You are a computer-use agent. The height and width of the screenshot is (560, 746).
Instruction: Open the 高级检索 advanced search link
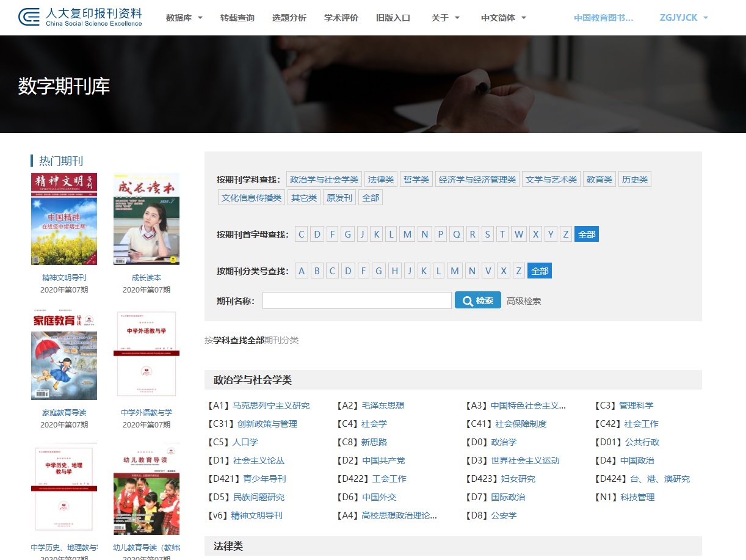(x=524, y=301)
